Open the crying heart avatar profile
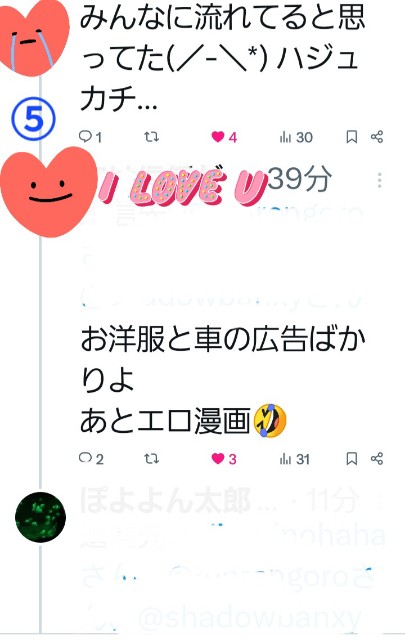The height and width of the screenshot is (640, 405). [33, 37]
